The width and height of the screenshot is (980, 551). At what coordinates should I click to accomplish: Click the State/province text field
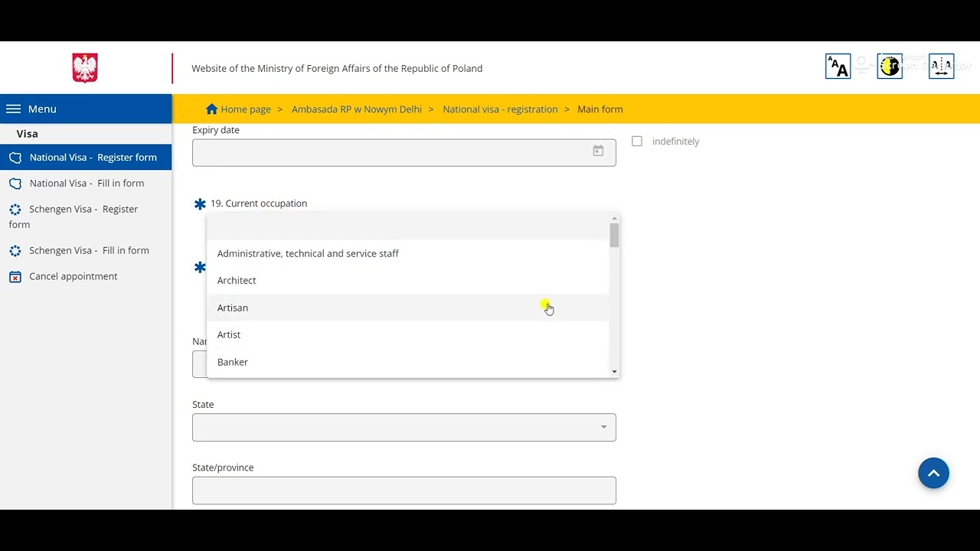point(403,491)
